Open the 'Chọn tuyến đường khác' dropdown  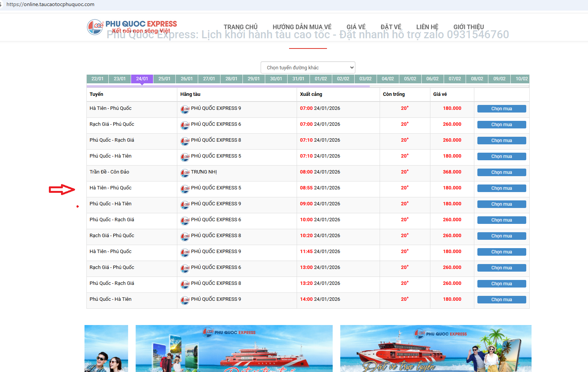point(308,67)
